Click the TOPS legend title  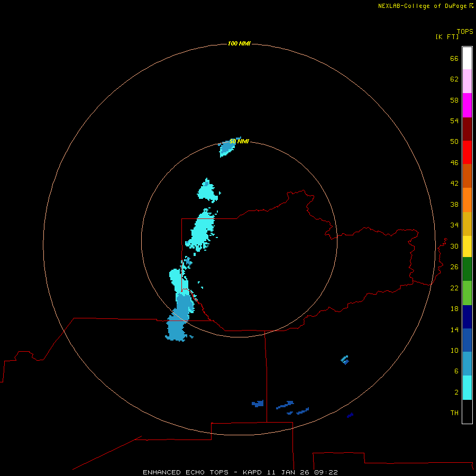tap(465, 32)
